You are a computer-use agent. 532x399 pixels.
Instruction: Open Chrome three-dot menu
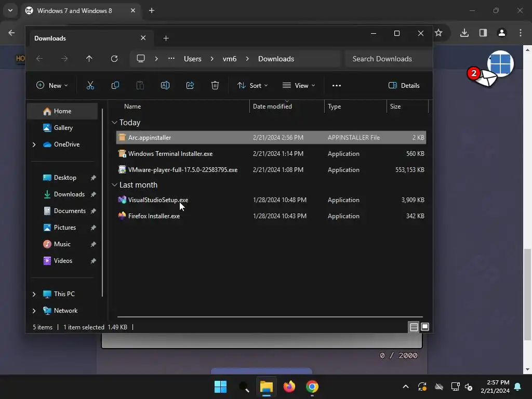pyautogui.click(x=521, y=33)
